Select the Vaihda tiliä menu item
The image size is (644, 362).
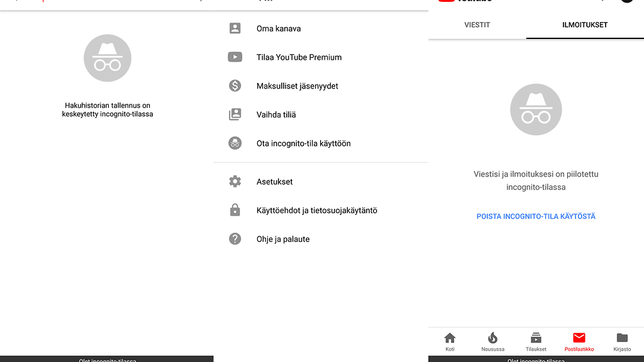pyautogui.click(x=276, y=115)
